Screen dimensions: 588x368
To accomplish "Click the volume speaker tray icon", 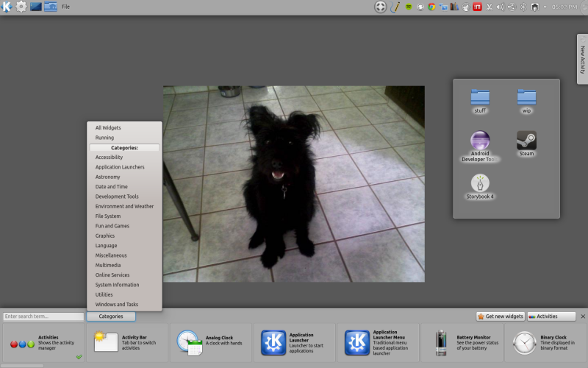I will (500, 7).
